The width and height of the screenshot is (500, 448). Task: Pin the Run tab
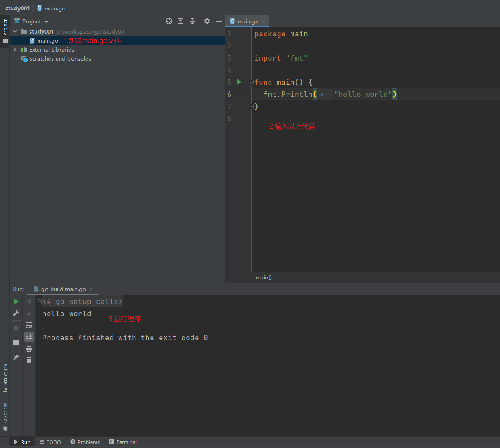16,357
